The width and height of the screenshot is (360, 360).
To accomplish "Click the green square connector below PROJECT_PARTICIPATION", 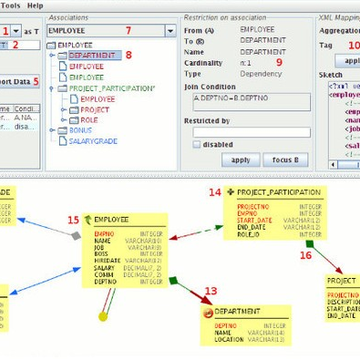I will 309,243.
